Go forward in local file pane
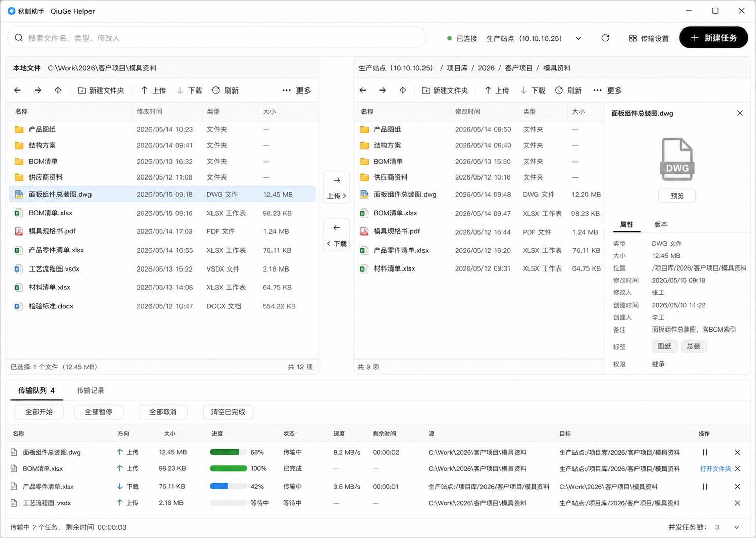The height and width of the screenshot is (538, 756). click(x=38, y=90)
